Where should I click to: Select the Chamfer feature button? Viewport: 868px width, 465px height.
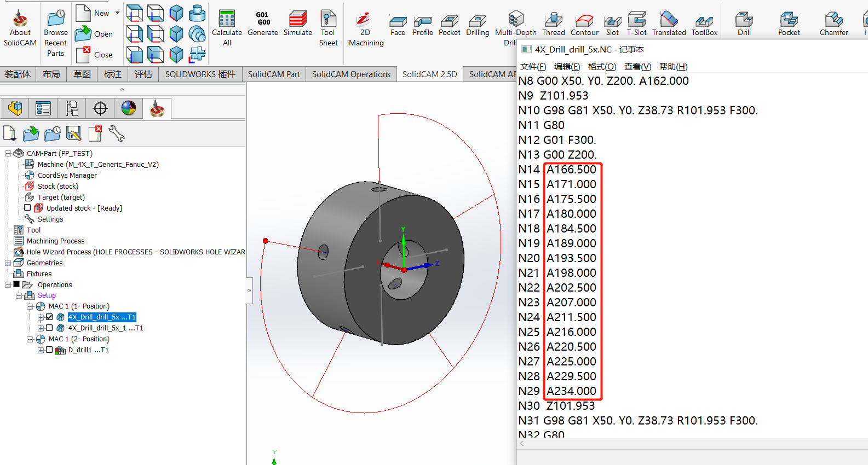pos(834,24)
